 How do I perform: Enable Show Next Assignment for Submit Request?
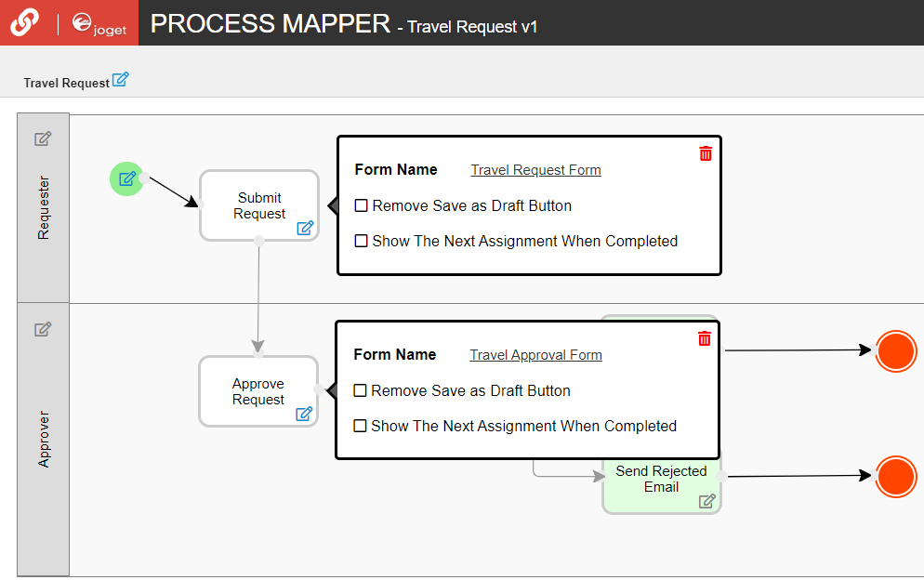tap(362, 241)
